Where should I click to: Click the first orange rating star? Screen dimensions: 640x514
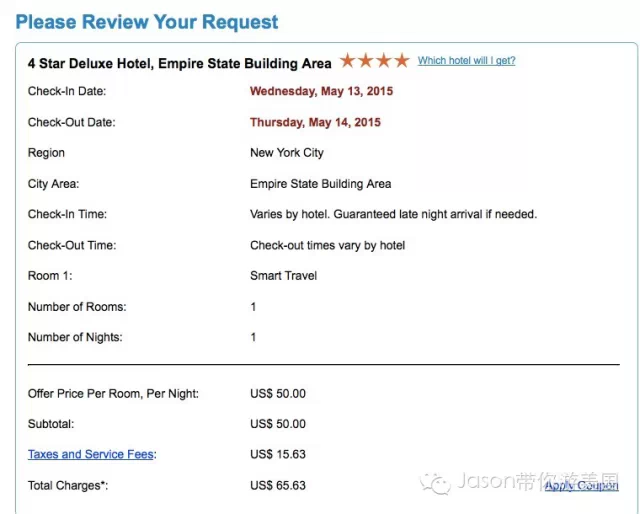pyautogui.click(x=349, y=61)
